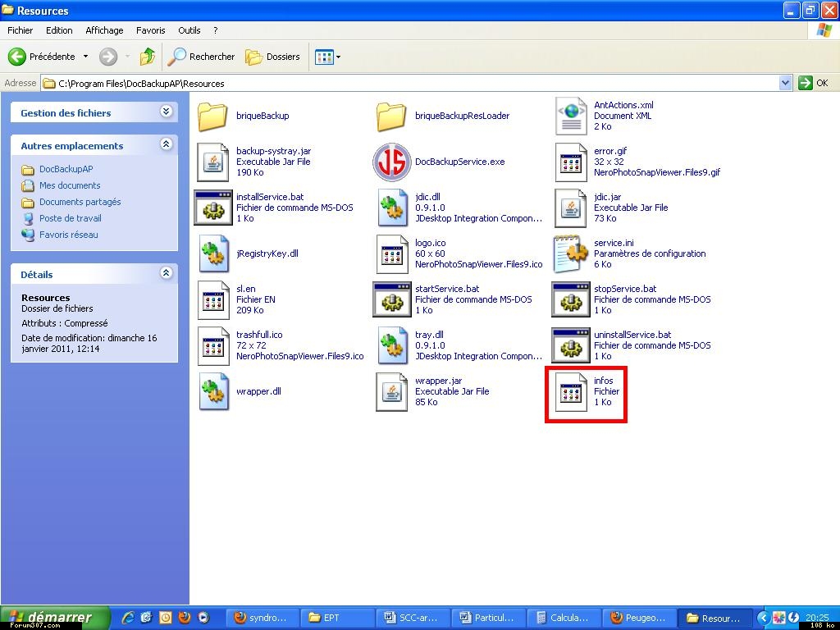
Task: Select the sl.en file icon
Action: [212, 299]
